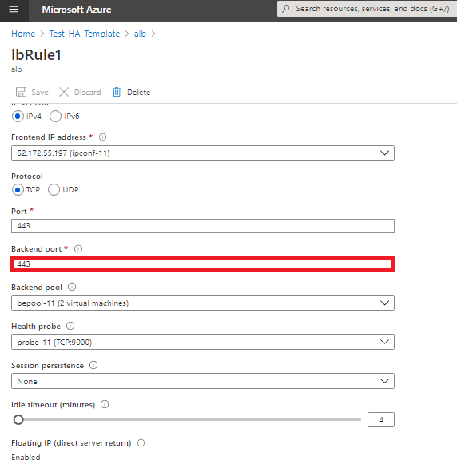Viewport: 457px width, 476px height.
Task: Click the lbRule1 page heading
Action: tap(37, 55)
